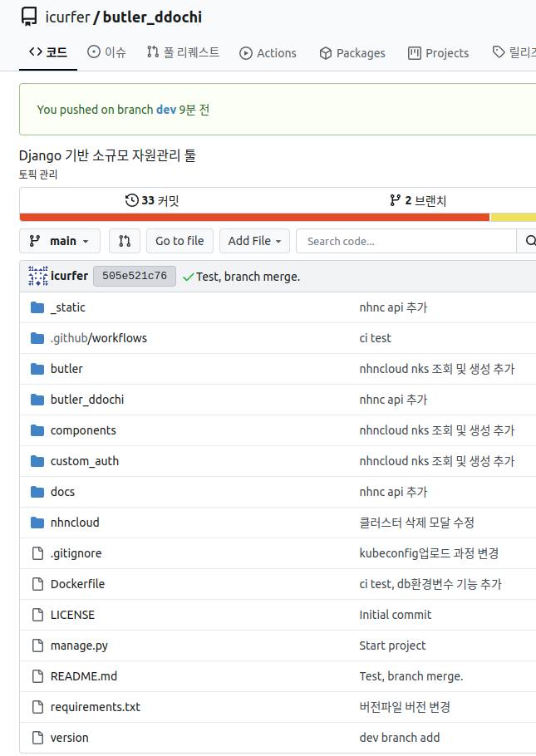
Task: Open the main branch dropdown
Action: 60,241
